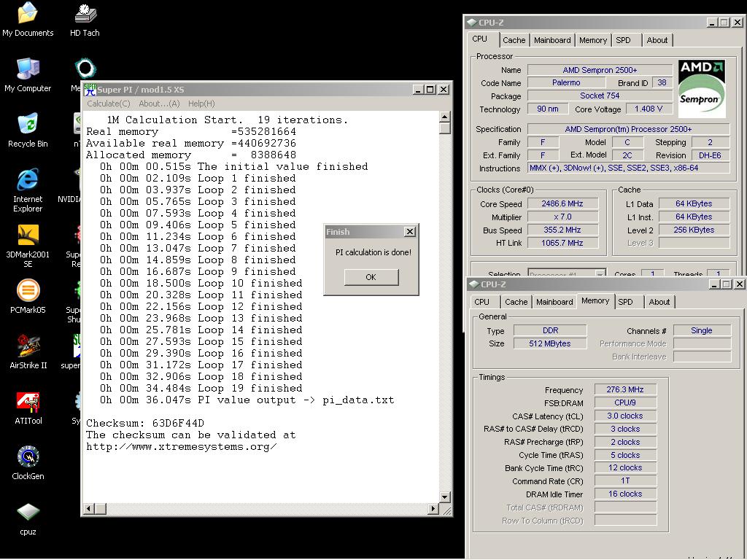This screenshot has height=560, width=747.
Task: Launch Internet Explorer from desktop
Action: pyautogui.click(x=28, y=190)
